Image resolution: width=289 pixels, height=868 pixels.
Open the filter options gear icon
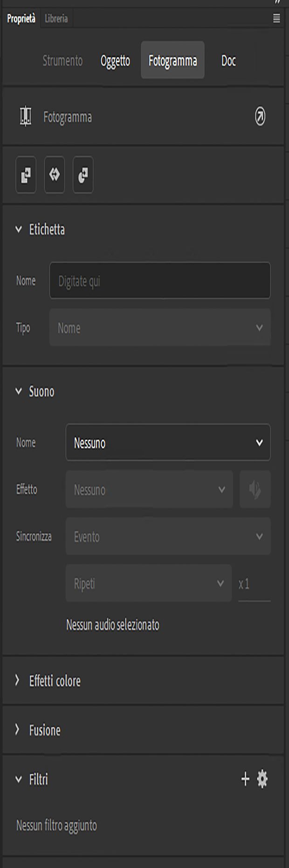tap(262, 779)
